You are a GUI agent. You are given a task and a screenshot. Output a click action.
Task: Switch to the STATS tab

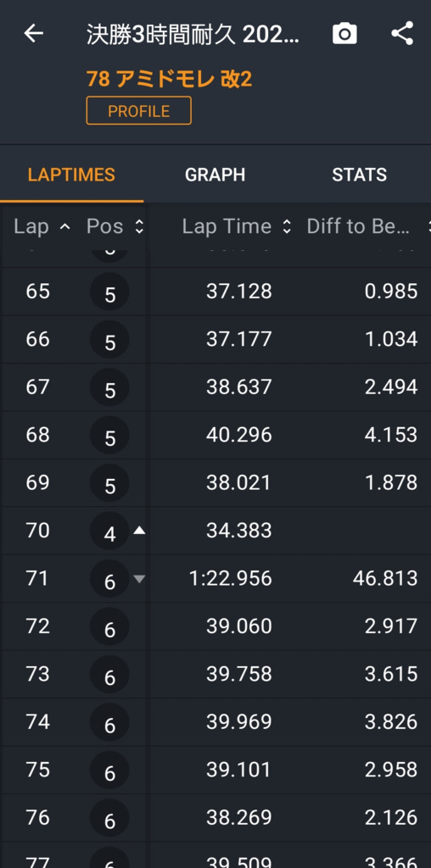[x=359, y=175]
